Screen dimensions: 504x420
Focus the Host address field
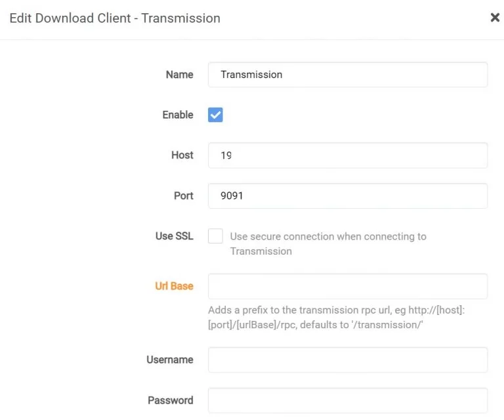(347, 156)
